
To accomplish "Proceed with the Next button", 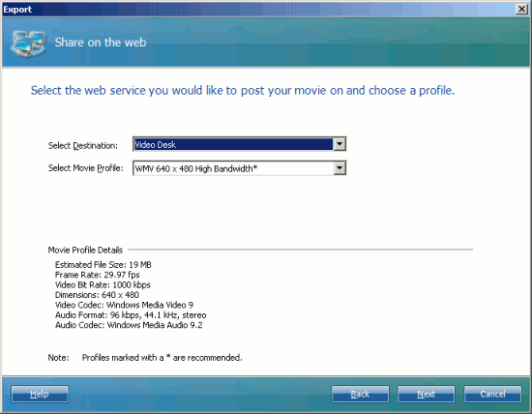I will coord(427,394).
